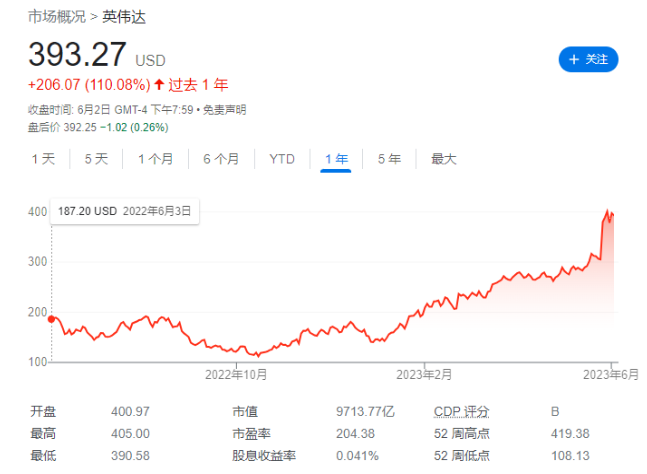Click the 400 y-axis label
This screenshot has width=647, height=474.
pos(38,212)
